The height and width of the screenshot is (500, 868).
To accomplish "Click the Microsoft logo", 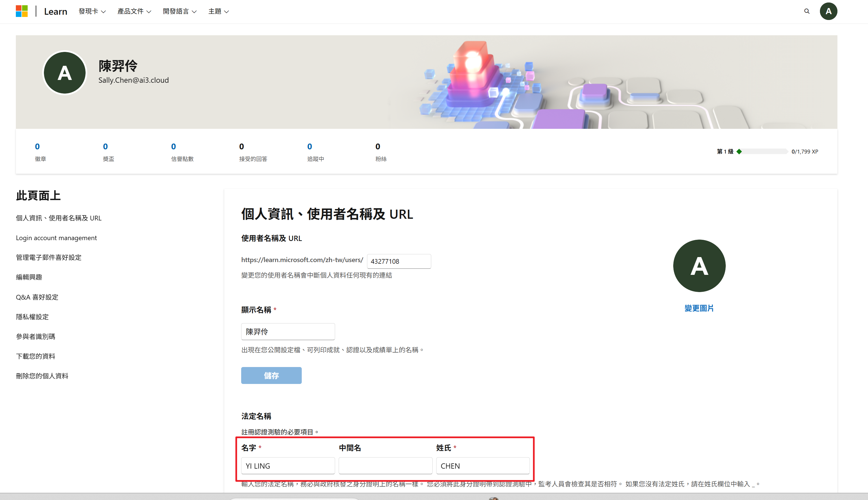I will [22, 11].
